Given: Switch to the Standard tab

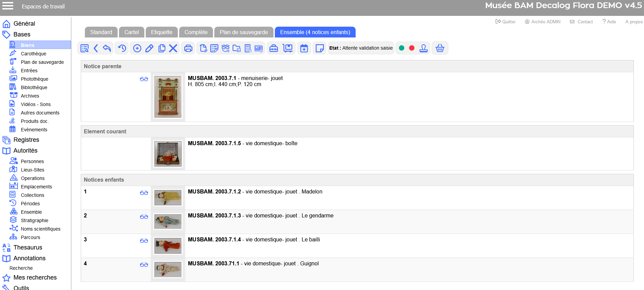Looking at the screenshot, I should (101, 32).
